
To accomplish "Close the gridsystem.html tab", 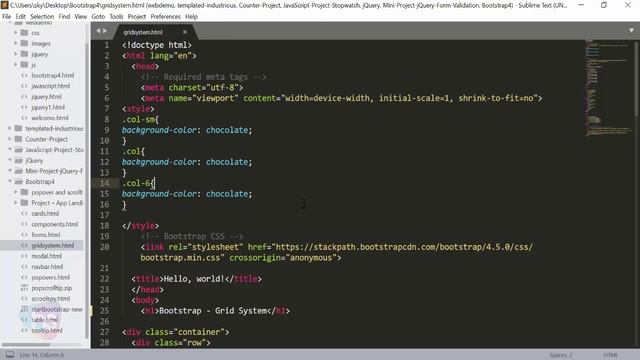I will (184, 32).
